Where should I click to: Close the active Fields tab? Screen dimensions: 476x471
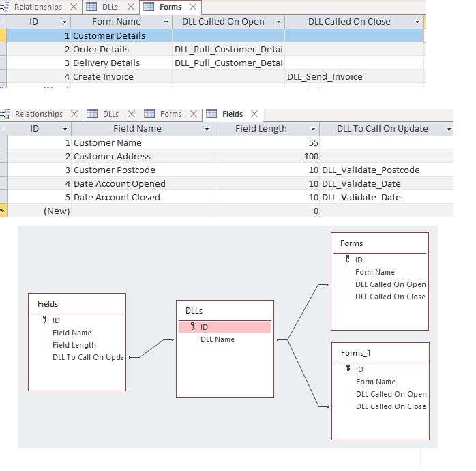click(x=254, y=114)
